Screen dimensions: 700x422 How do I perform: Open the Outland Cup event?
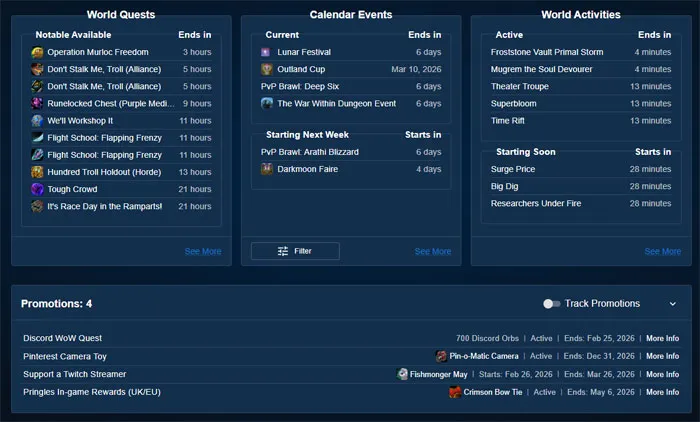[x=301, y=69]
